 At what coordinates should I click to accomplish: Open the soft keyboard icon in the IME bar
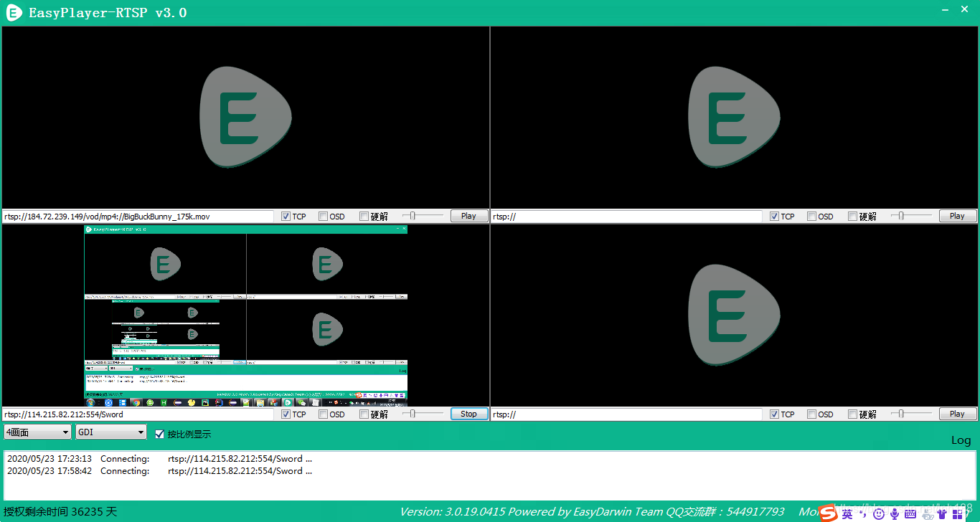coord(910,513)
